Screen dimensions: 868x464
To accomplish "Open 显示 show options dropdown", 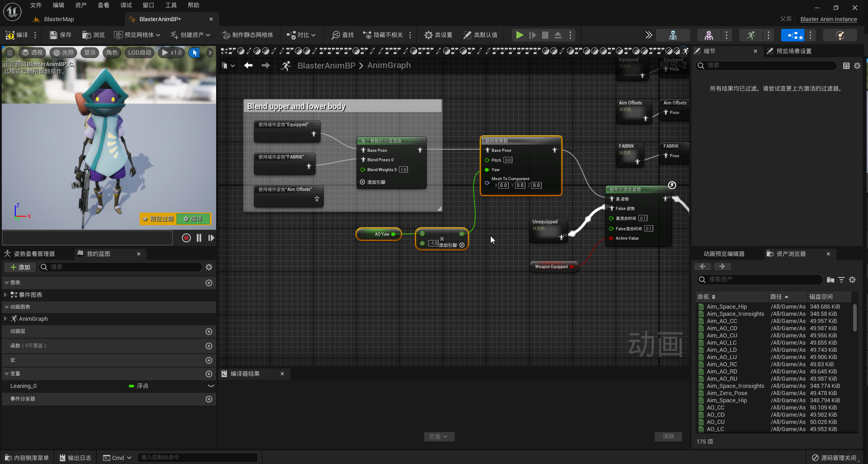I will (90, 53).
